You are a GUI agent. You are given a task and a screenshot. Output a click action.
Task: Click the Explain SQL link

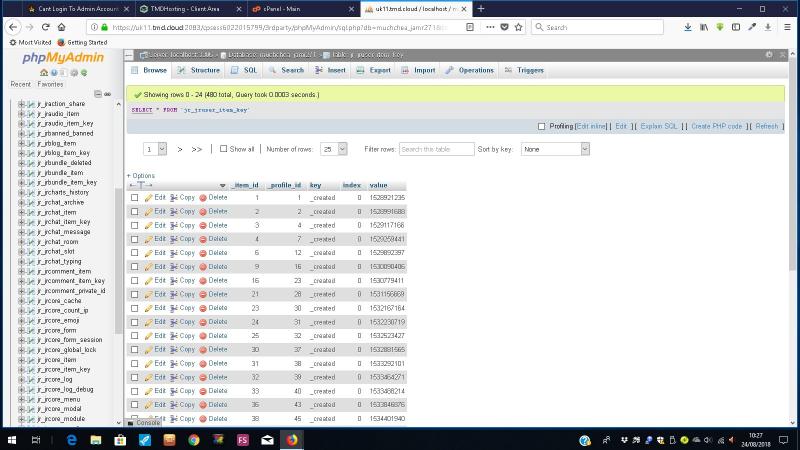(659, 126)
